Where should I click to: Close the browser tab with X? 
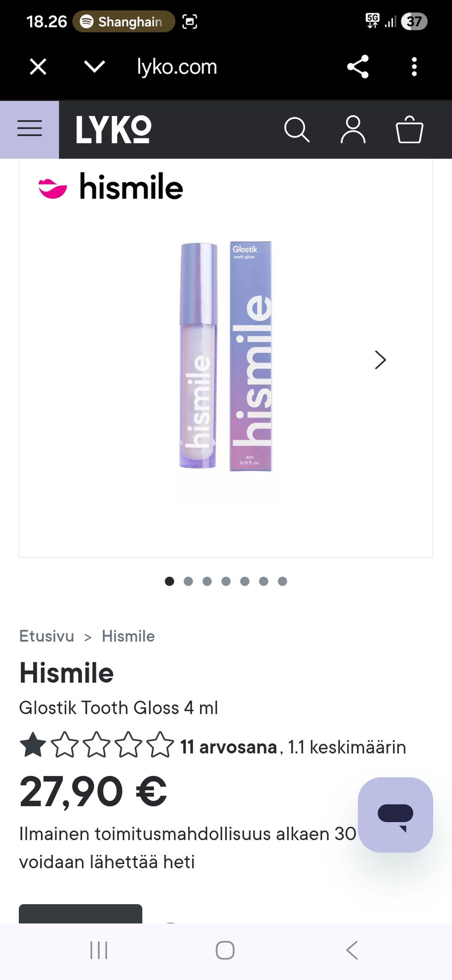point(38,66)
